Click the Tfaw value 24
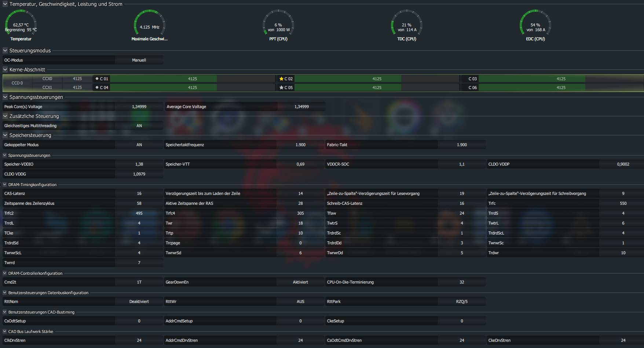 [462, 213]
